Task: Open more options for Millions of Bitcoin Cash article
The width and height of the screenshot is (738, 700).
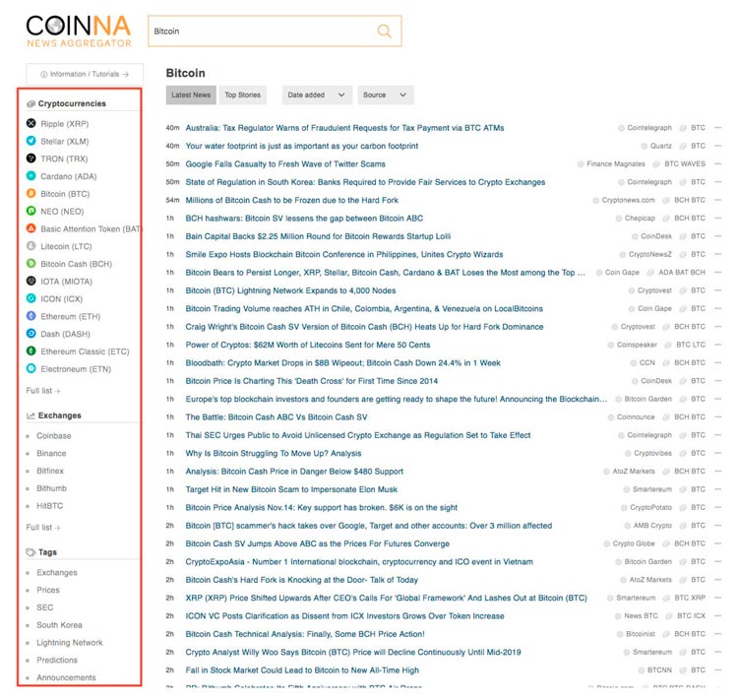Action: click(x=717, y=200)
